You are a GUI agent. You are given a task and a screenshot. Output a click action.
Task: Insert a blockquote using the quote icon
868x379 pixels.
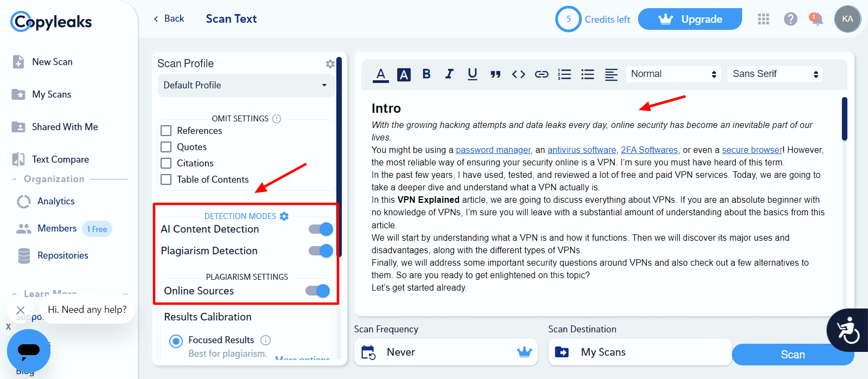click(495, 74)
